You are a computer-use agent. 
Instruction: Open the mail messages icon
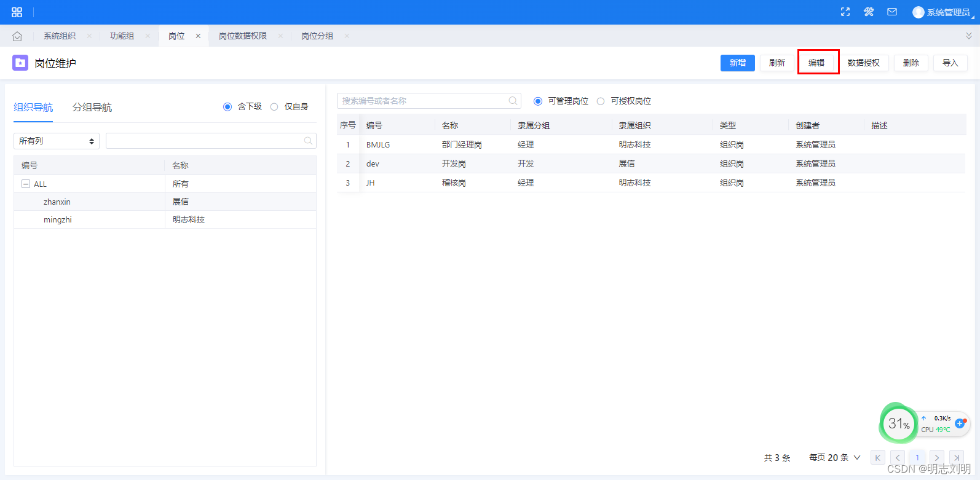point(892,12)
